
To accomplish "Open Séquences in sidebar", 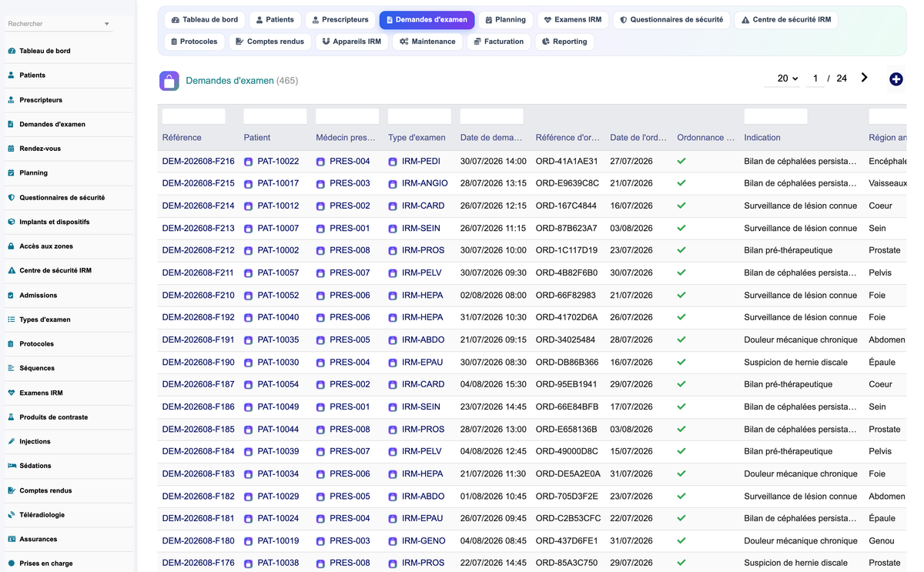I will click(37, 368).
